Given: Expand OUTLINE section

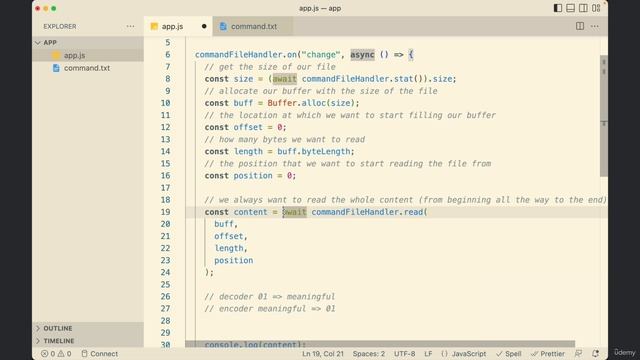Looking at the screenshot, I should point(88,328).
